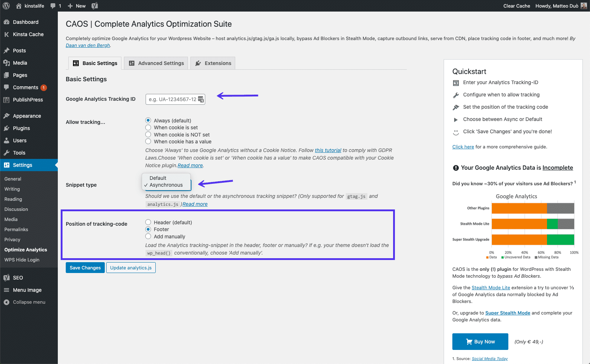Image resolution: width=590 pixels, height=364 pixels.
Task: Go to Plugins in the sidebar
Action: pos(21,128)
